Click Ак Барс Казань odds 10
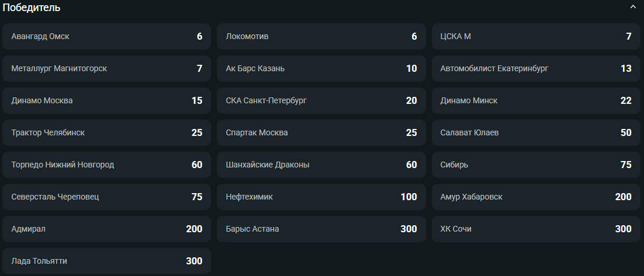Viewport: 644px width, 276px height. [x=321, y=68]
